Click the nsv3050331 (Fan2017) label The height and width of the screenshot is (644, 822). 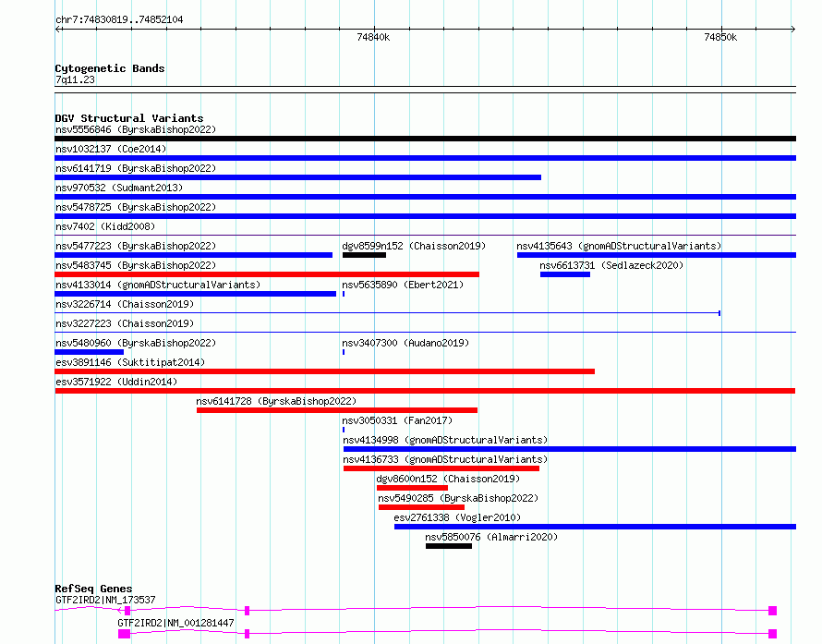coord(397,420)
